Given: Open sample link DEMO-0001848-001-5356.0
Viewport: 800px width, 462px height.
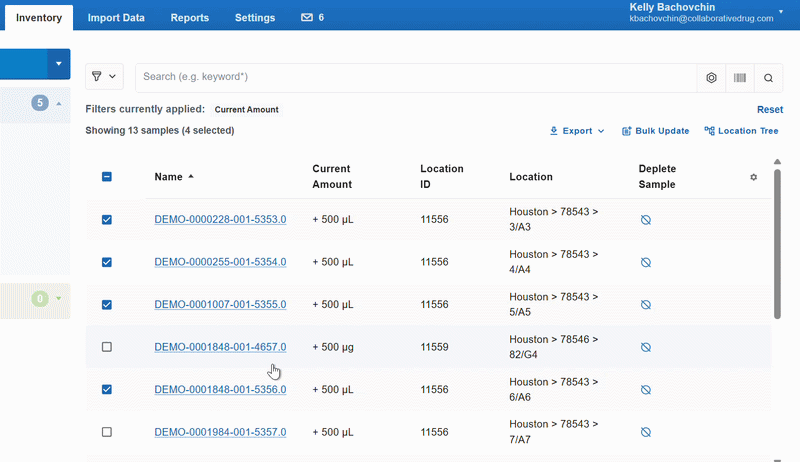Looking at the screenshot, I should [220, 390].
